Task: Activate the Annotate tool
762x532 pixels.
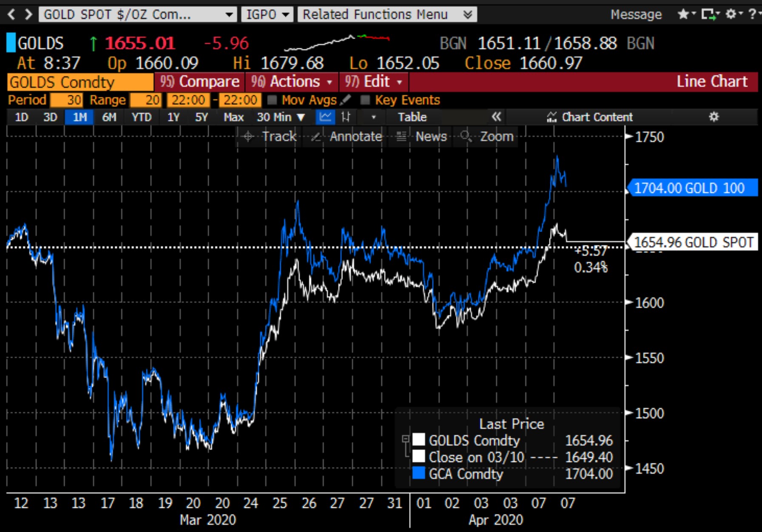Action: pyautogui.click(x=346, y=136)
